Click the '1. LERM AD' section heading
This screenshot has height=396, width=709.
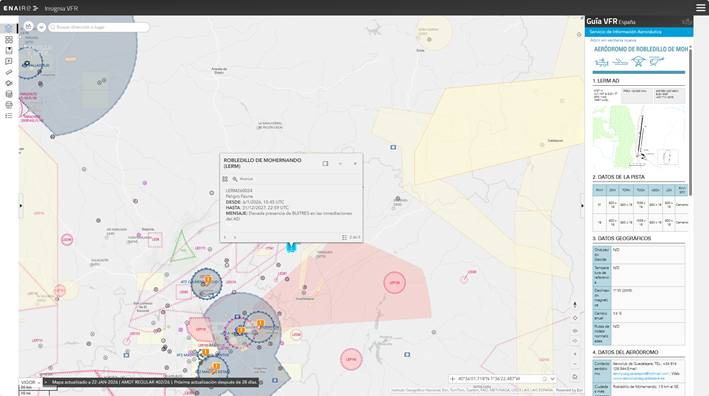(606, 81)
